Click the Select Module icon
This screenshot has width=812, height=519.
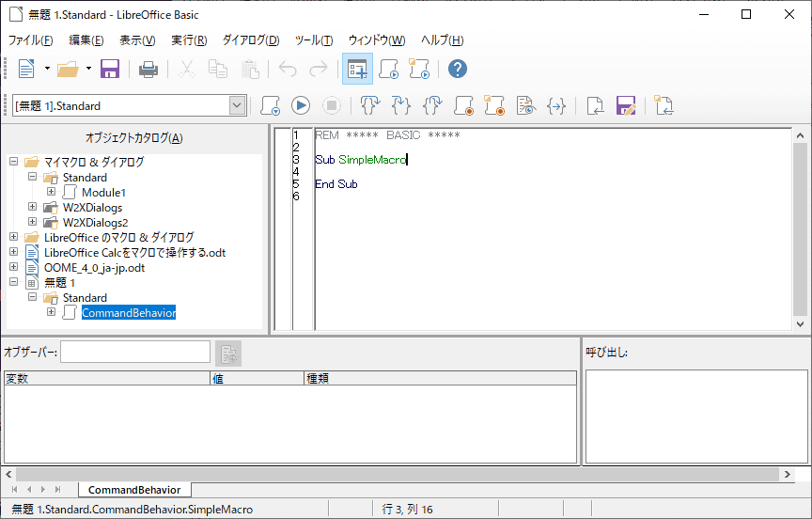coord(419,69)
